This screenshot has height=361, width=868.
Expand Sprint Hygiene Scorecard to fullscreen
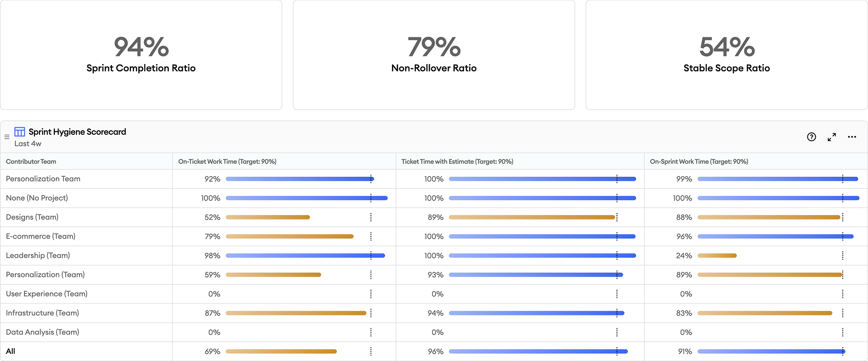(832, 137)
